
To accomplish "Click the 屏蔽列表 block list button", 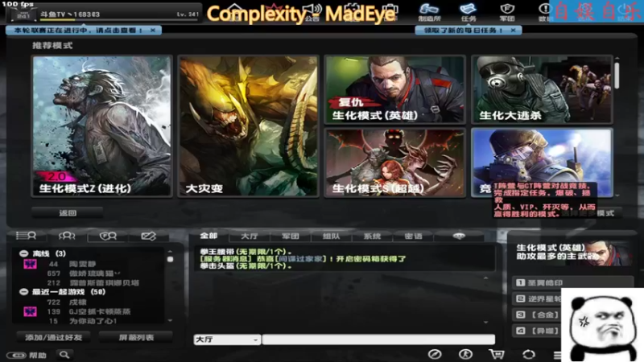I will pyautogui.click(x=136, y=337).
